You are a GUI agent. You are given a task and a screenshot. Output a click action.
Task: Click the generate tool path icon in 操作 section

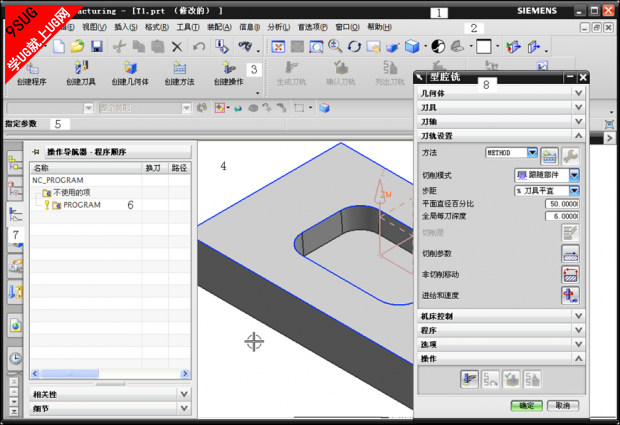pos(469,380)
